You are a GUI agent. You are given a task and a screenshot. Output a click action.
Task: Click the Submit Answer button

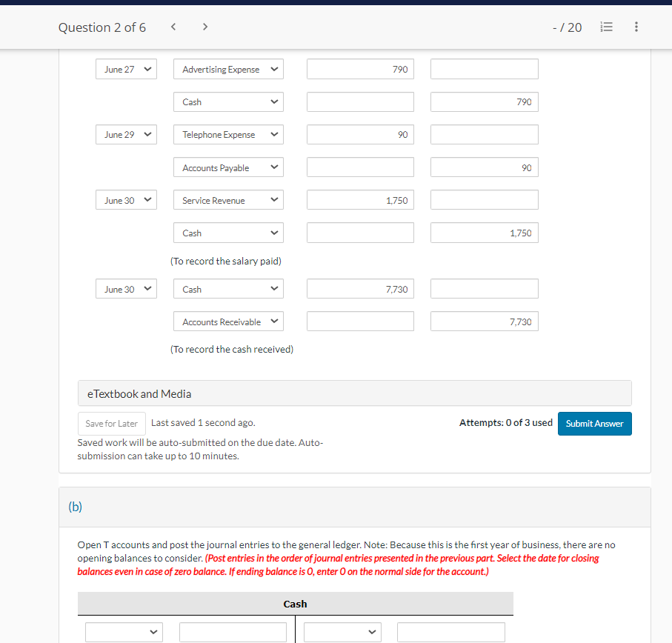click(x=594, y=423)
